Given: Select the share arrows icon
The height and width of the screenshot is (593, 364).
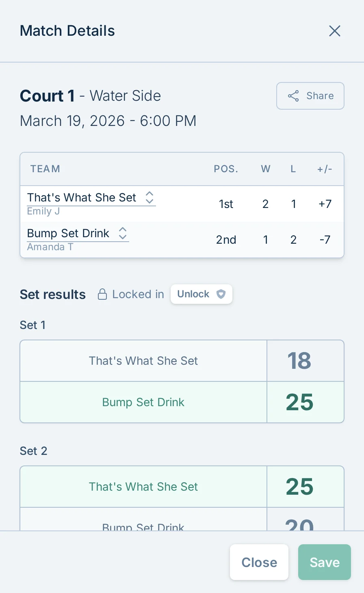Looking at the screenshot, I should [x=293, y=96].
